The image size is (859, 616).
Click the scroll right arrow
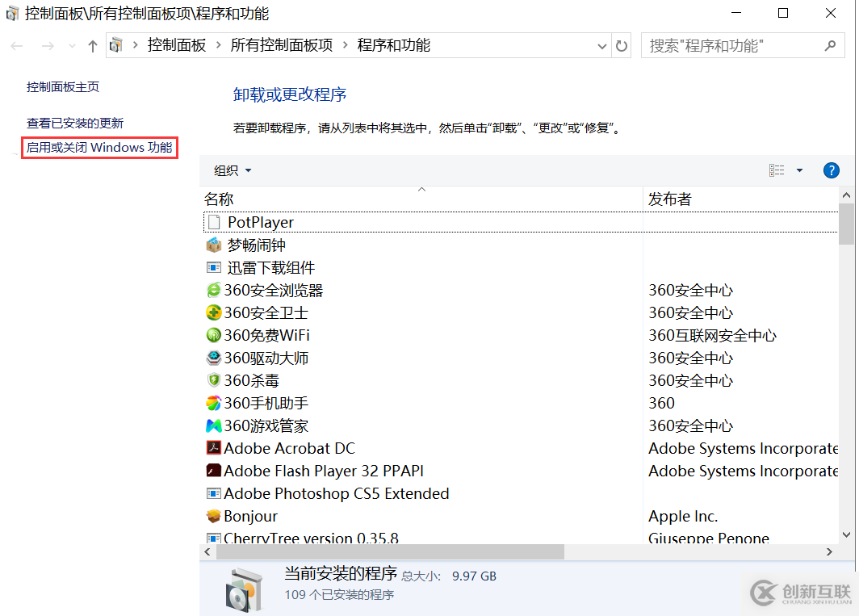[829, 552]
